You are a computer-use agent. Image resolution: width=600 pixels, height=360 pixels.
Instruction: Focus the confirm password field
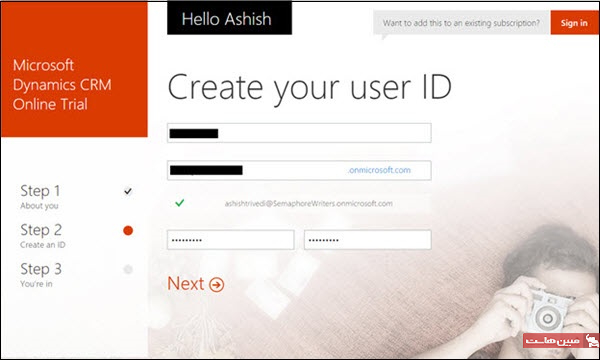click(x=368, y=240)
